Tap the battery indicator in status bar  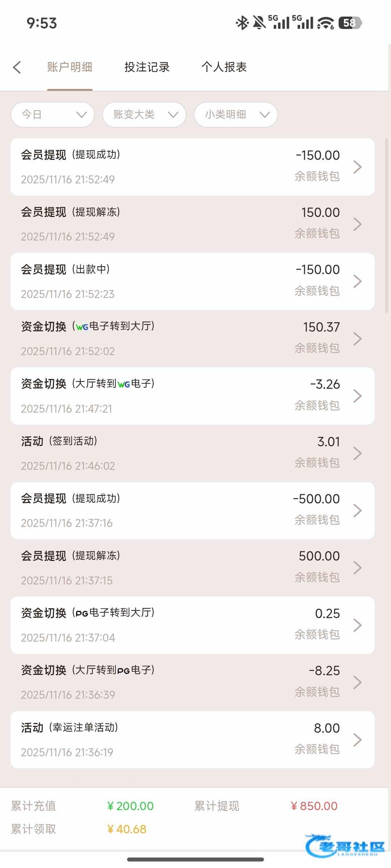pos(350,23)
